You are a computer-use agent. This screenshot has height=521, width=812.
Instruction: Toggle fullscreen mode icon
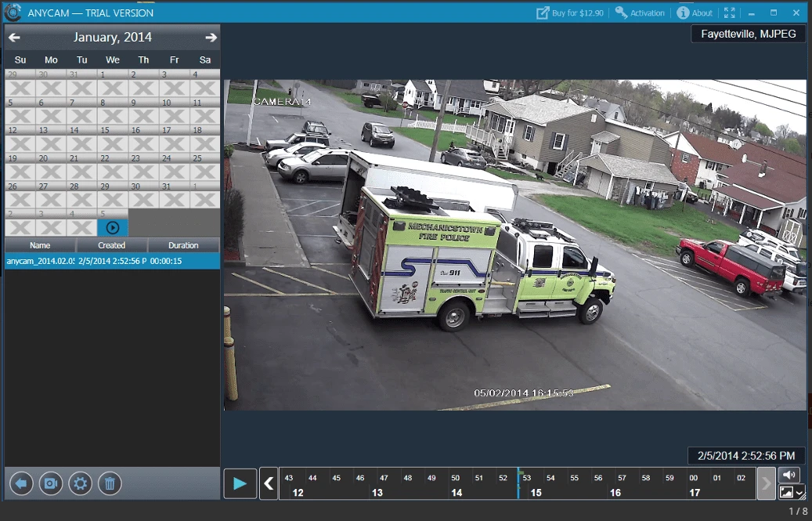coord(729,13)
